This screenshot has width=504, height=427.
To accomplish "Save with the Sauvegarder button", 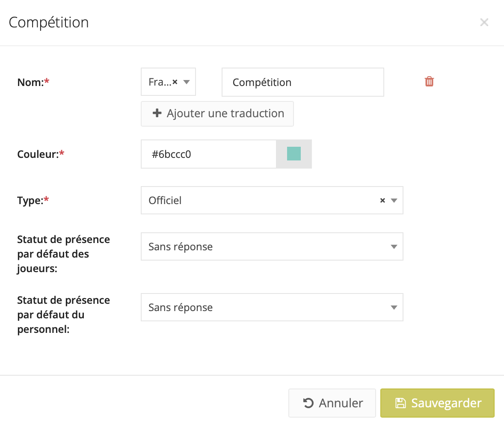I will point(437,403).
